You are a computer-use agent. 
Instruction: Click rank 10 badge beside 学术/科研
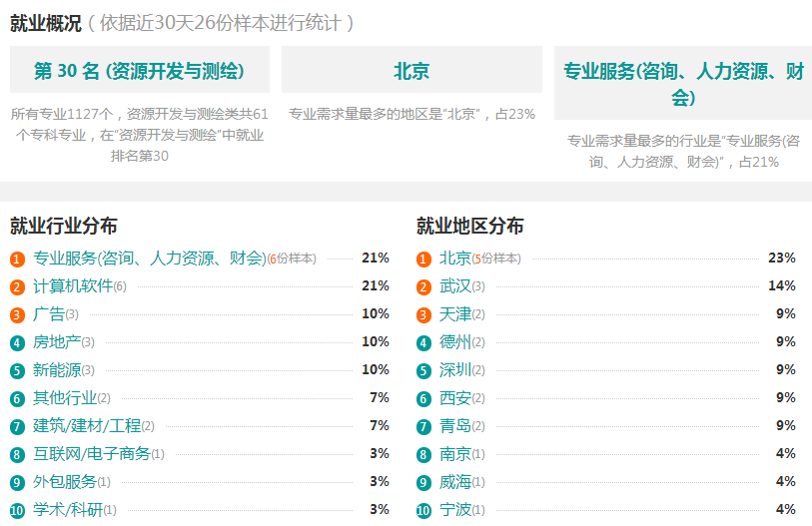tap(17, 510)
